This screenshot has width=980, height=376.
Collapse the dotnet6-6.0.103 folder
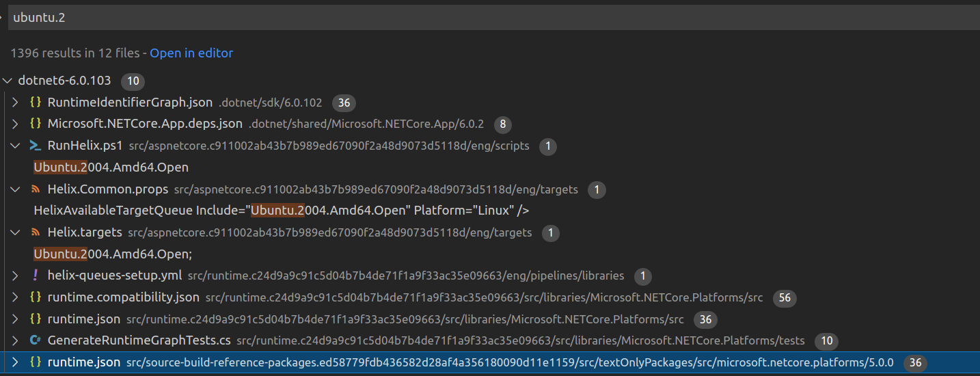[x=8, y=81]
